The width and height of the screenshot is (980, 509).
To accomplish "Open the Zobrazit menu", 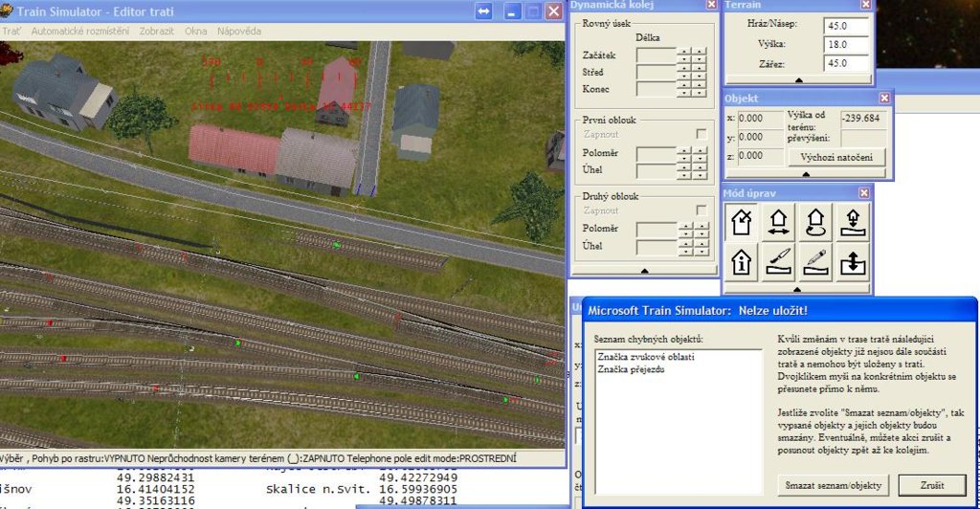I will click(156, 31).
